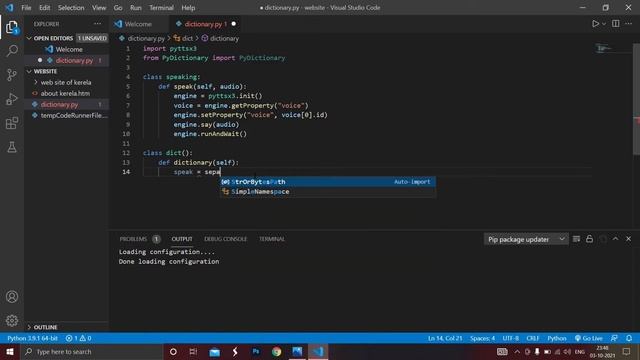This screenshot has height=360, width=640.
Task: Open Pip package updater output dropdown
Action: point(526,239)
